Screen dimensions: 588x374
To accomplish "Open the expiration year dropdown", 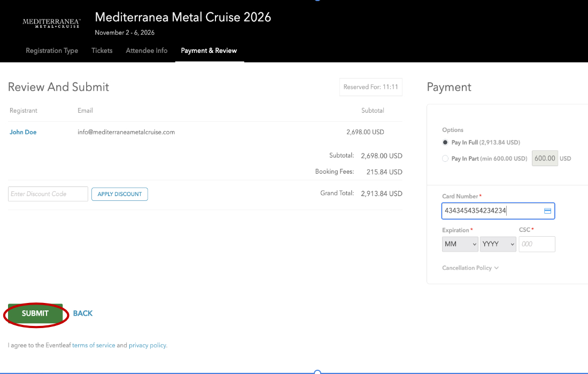I will pyautogui.click(x=498, y=244).
